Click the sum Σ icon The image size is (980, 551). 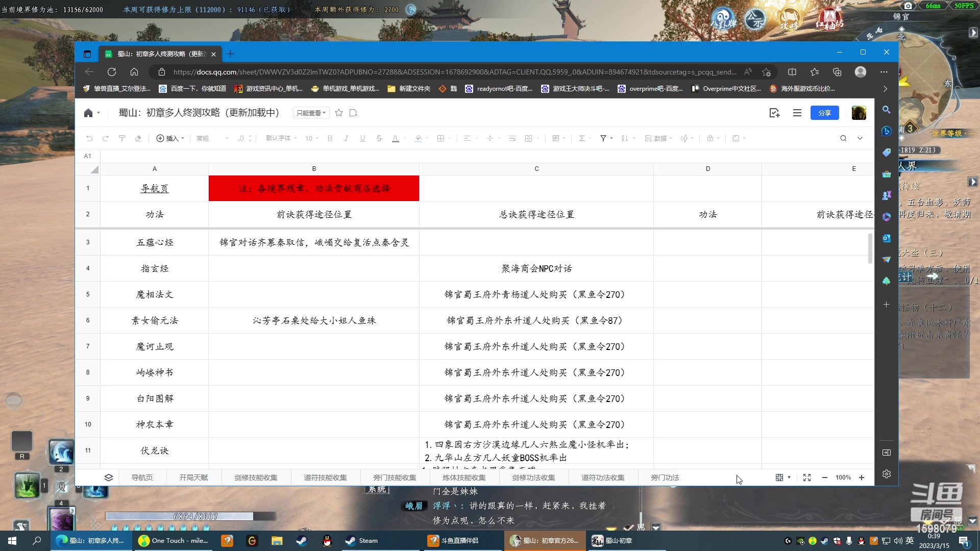(582, 138)
